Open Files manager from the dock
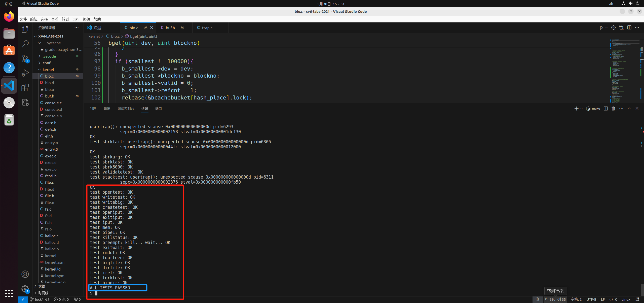This screenshot has width=644, height=303. pyautogui.click(x=9, y=33)
